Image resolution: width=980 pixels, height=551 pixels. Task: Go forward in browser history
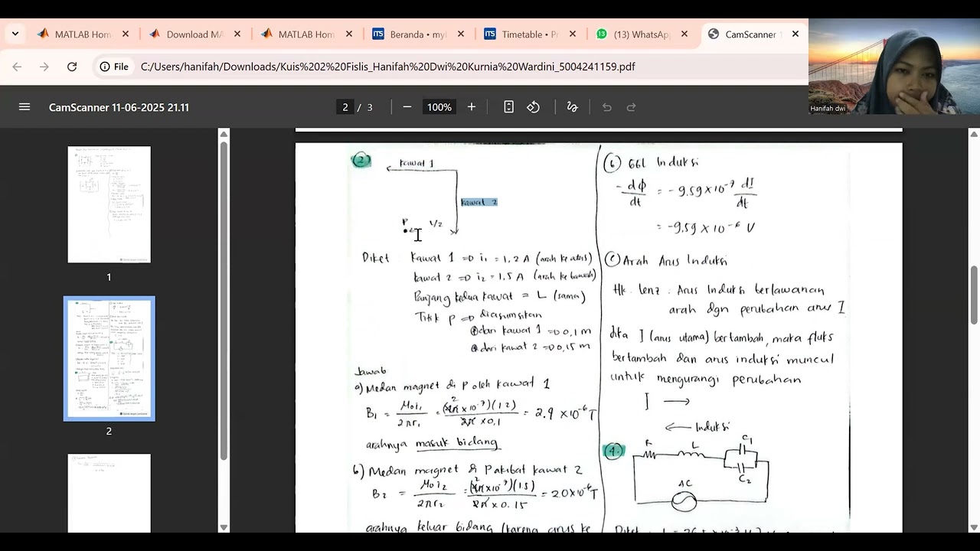44,67
